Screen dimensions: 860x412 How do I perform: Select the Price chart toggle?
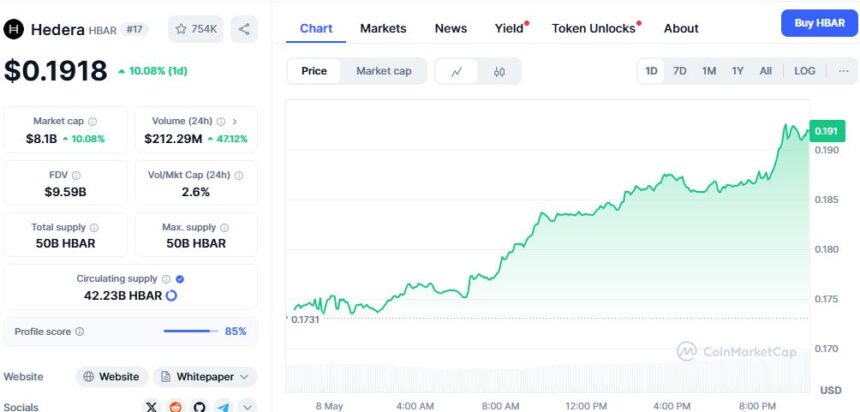click(x=314, y=71)
